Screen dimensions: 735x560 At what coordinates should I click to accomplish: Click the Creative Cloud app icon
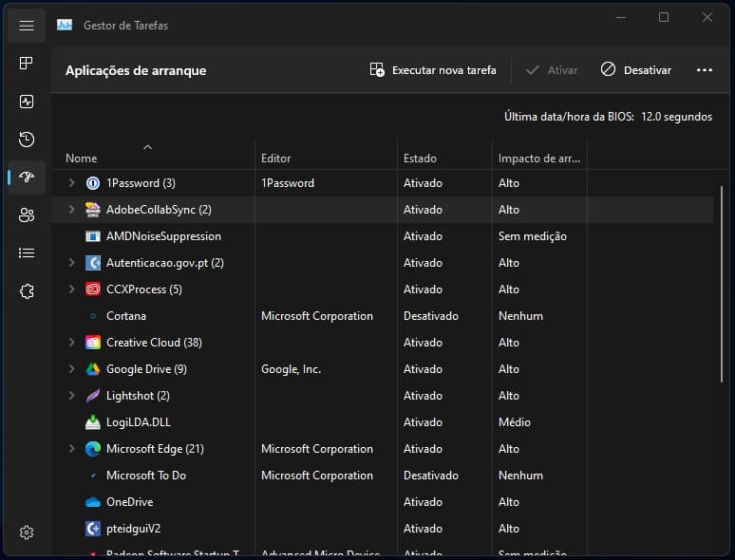point(93,343)
